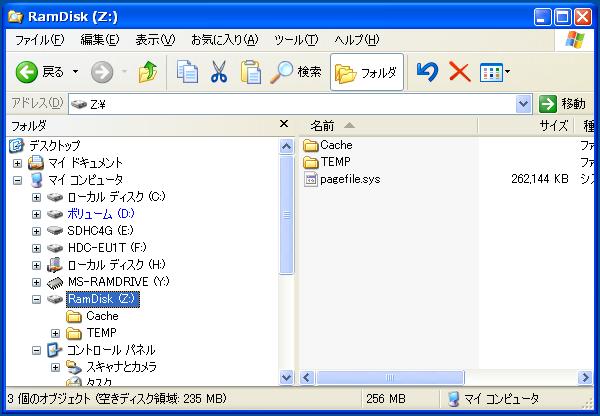Open the 編集(E) menu
The width and height of the screenshot is (600, 416).
[100, 39]
